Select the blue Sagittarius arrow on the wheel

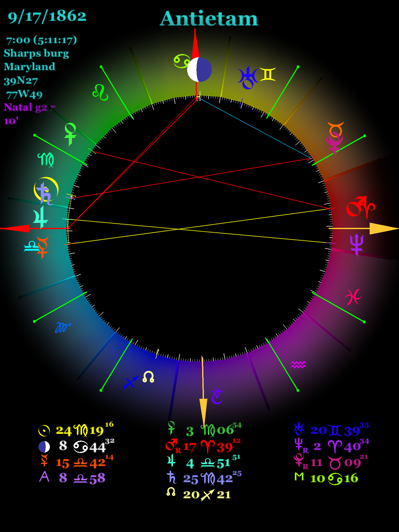(x=131, y=382)
